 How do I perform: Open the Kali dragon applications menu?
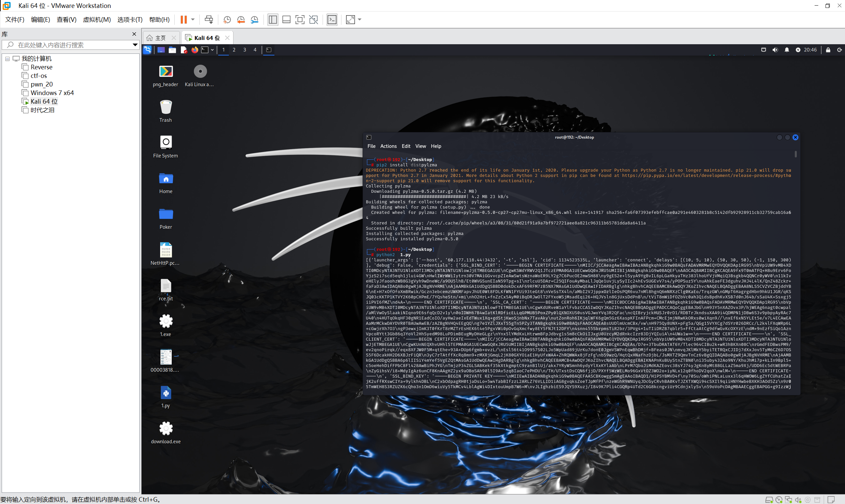[x=148, y=50]
